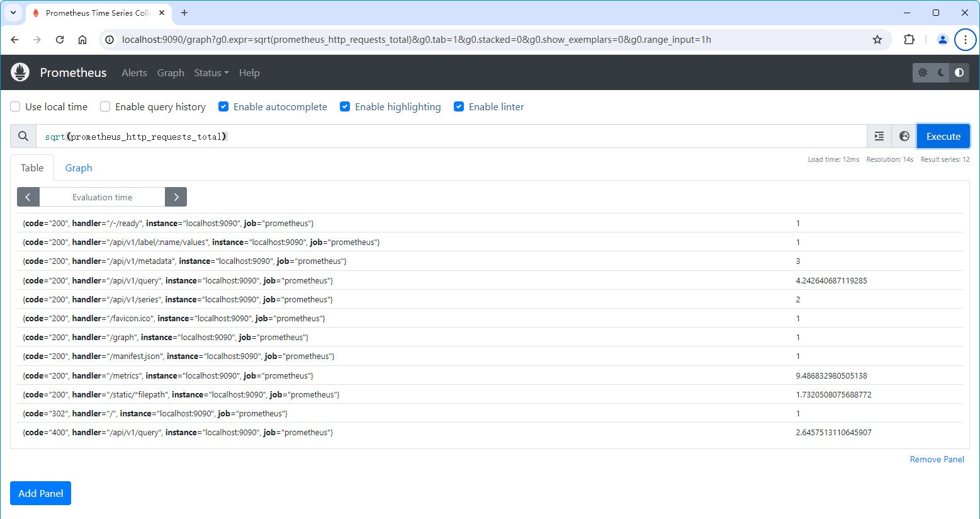Select the /api/v1/label/:name/values row
980x519 pixels.
click(x=490, y=242)
